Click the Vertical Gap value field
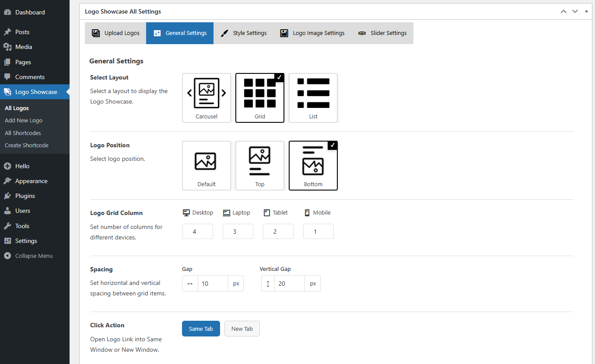 (x=290, y=284)
